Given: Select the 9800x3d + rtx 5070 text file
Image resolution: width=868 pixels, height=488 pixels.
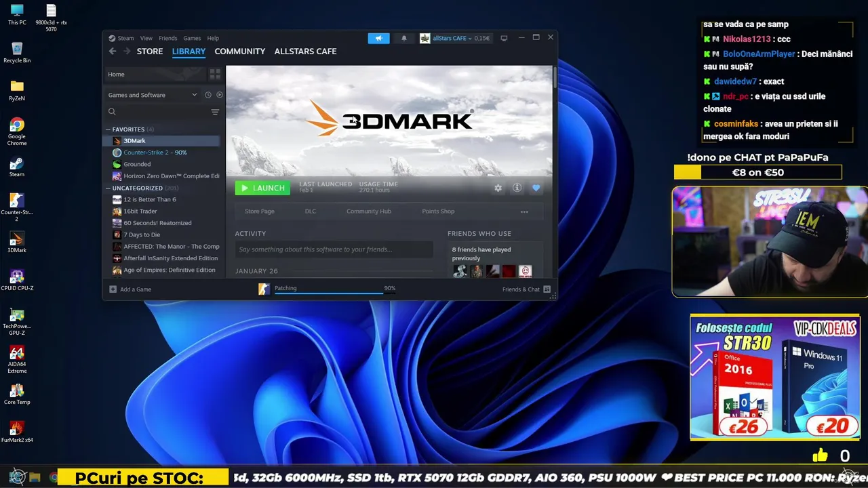Looking at the screenshot, I should [x=51, y=18].
